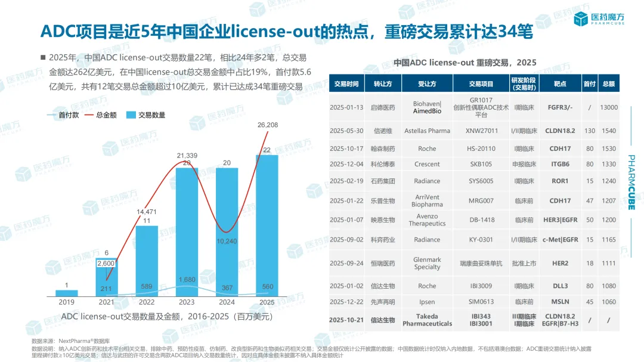Click the FGFR3/- target cell

(560, 107)
